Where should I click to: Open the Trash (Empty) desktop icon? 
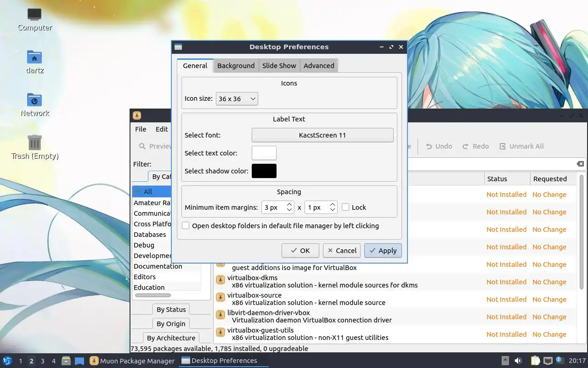pyautogui.click(x=34, y=143)
